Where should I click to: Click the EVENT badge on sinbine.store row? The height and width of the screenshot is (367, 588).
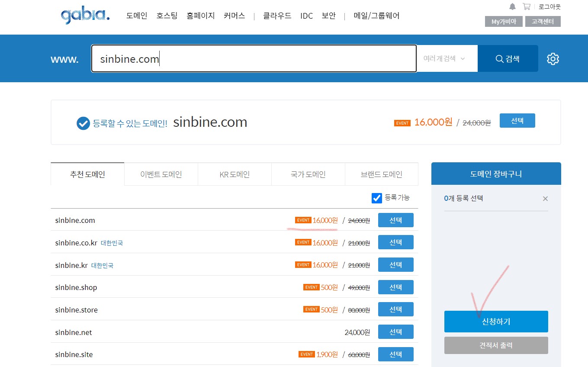pos(312,309)
